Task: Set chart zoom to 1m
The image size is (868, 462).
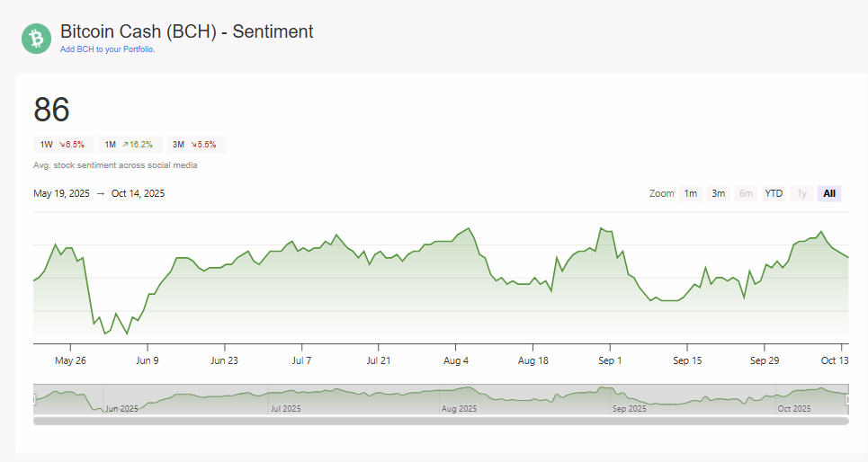Action: coord(691,193)
